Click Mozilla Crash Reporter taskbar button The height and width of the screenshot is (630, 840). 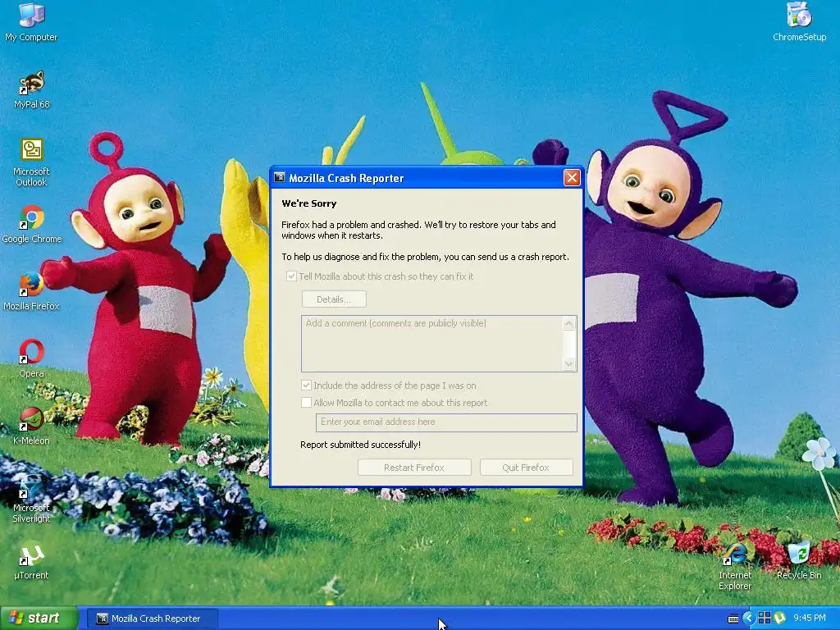[x=153, y=619]
